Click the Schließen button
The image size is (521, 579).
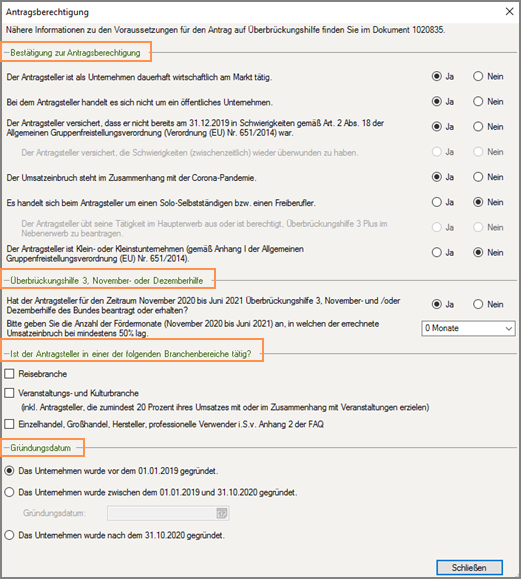click(469, 568)
